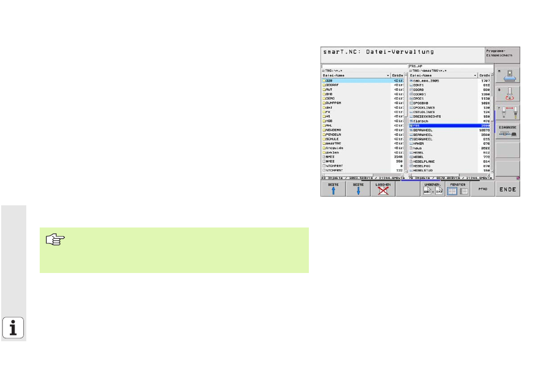Click the left pane horizontal scrollbar

[x=363, y=175]
